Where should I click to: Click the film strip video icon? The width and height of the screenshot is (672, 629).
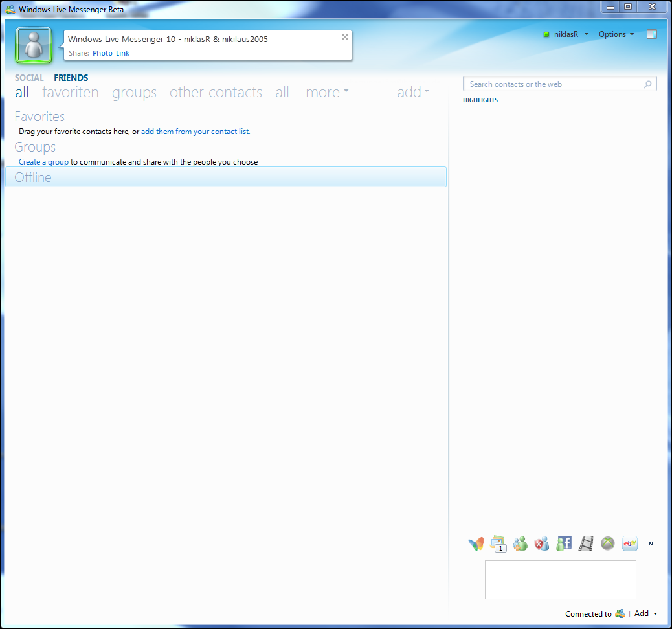[586, 543]
